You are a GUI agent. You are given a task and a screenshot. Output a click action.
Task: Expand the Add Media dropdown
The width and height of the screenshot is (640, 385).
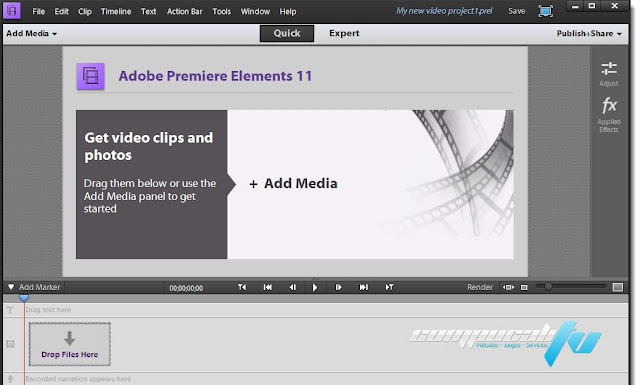click(x=31, y=33)
